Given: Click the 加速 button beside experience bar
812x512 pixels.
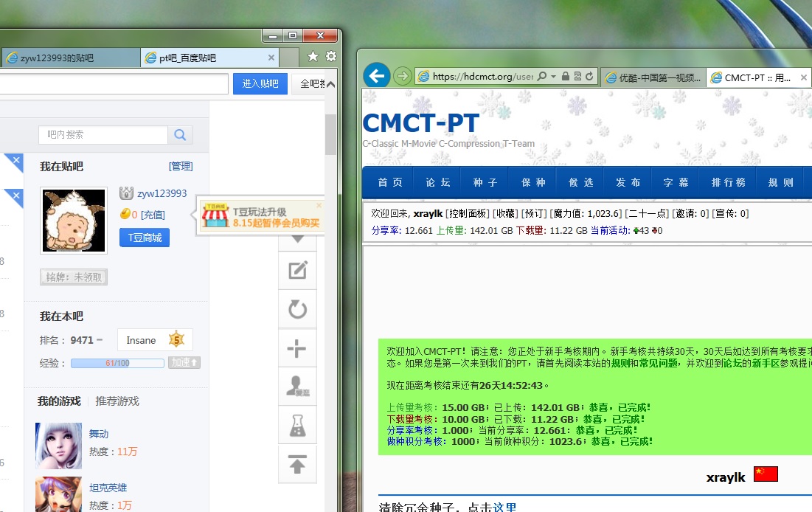Looking at the screenshot, I should 184,363.
